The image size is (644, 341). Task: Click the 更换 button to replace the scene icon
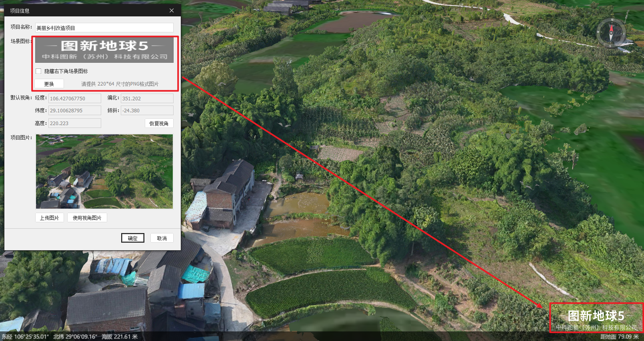(x=49, y=84)
